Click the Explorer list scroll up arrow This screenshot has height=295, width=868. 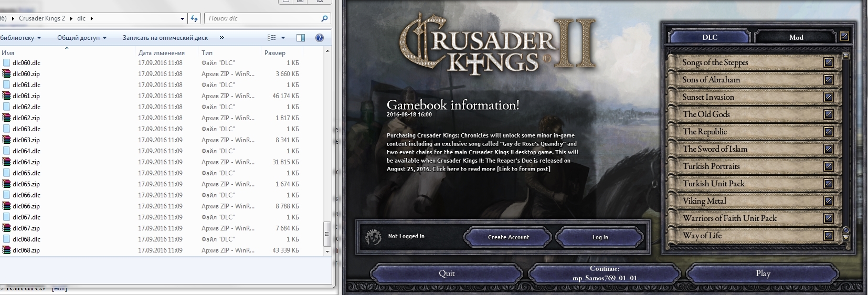(x=327, y=51)
